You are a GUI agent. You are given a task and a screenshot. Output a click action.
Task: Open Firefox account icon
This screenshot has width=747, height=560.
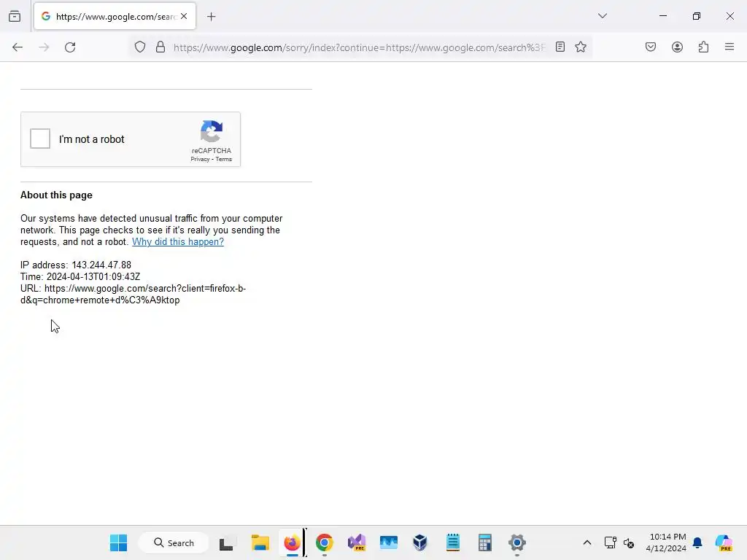click(678, 47)
